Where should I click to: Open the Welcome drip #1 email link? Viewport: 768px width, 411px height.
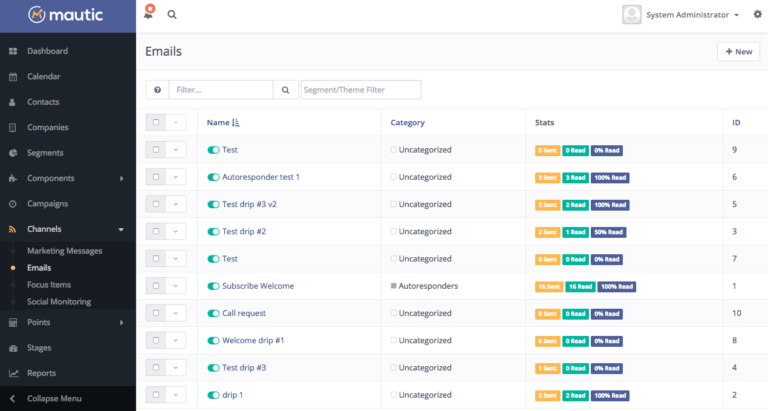coord(253,340)
